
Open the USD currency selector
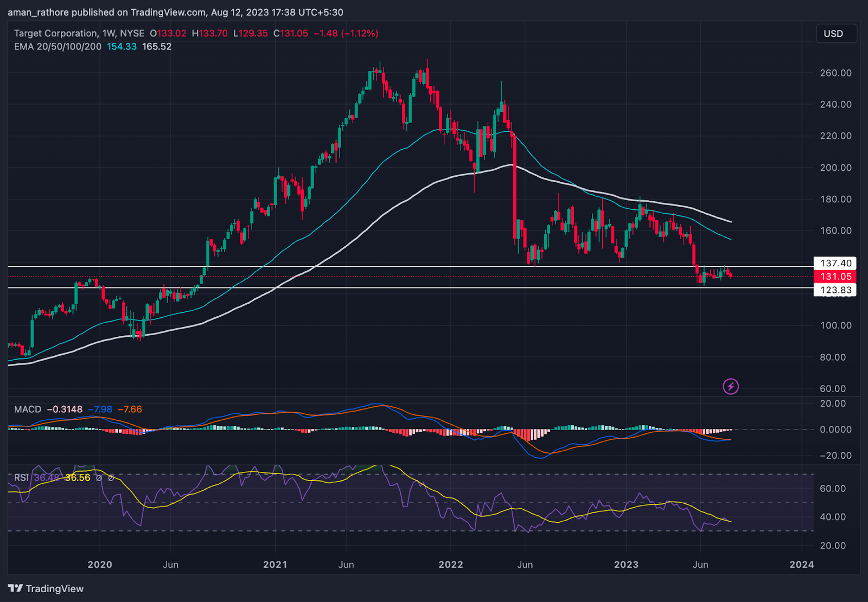coord(837,34)
